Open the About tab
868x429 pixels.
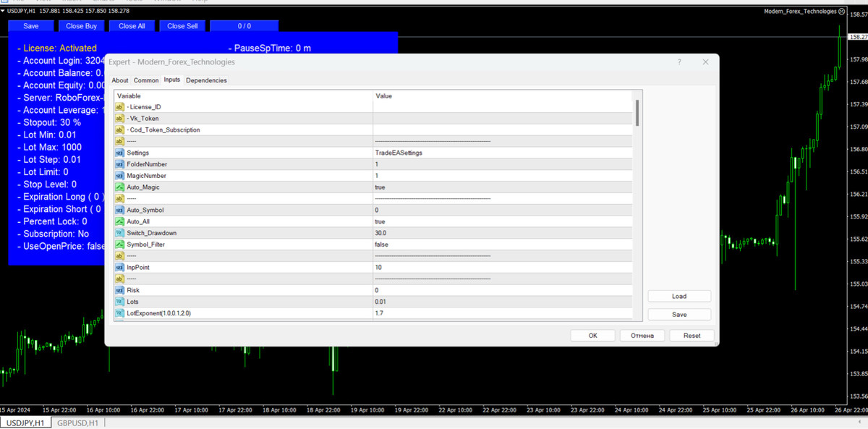coord(120,80)
